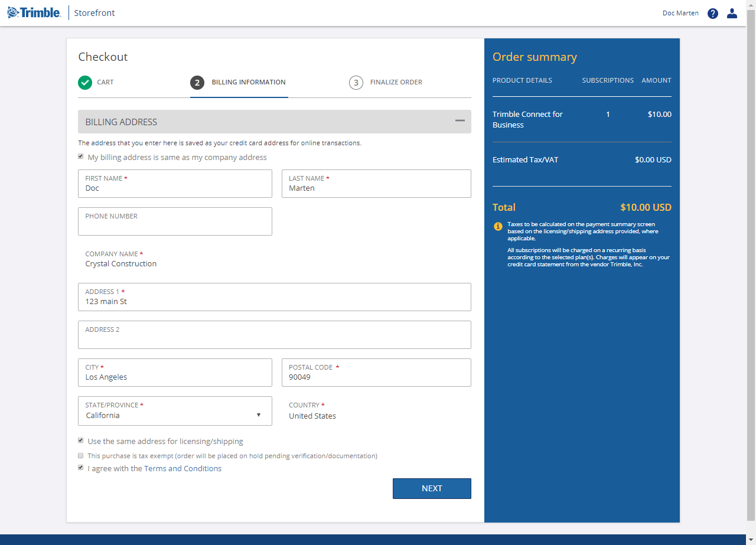Click the Amount column header

pos(657,80)
